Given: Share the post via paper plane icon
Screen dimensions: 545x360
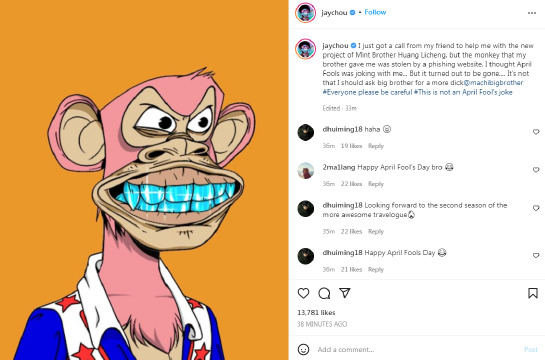Looking at the screenshot, I should click(x=344, y=293).
